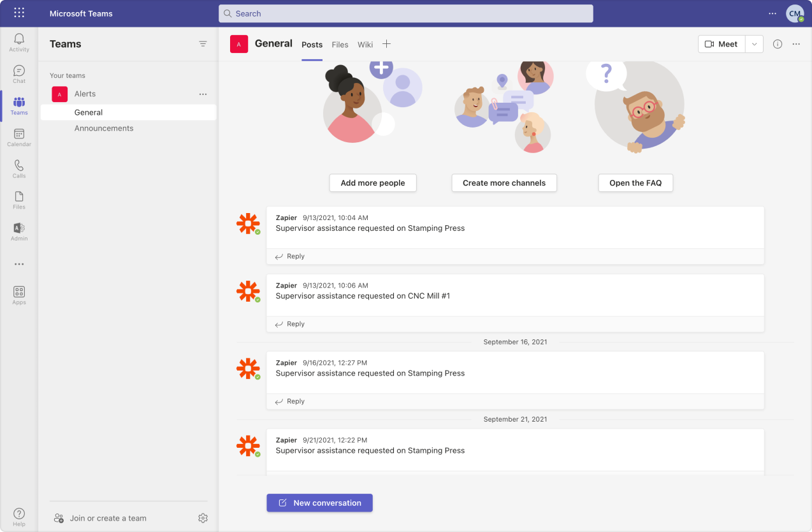Click Join or create a team
This screenshot has height=532, width=812.
[101, 518]
